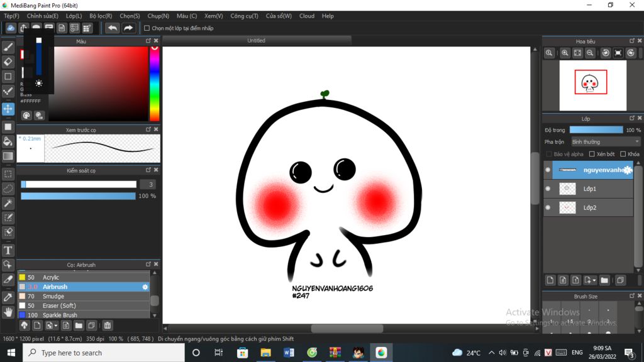Image resolution: width=644 pixels, height=362 pixels.
Task: Select the rectangular Select tool
Action: tap(8, 174)
